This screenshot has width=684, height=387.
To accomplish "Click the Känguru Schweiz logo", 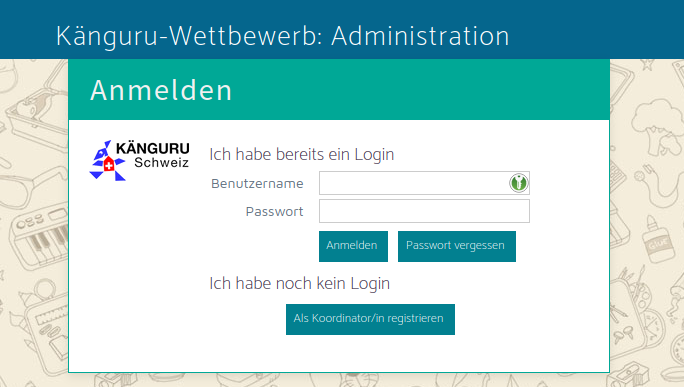I will tap(140, 160).
